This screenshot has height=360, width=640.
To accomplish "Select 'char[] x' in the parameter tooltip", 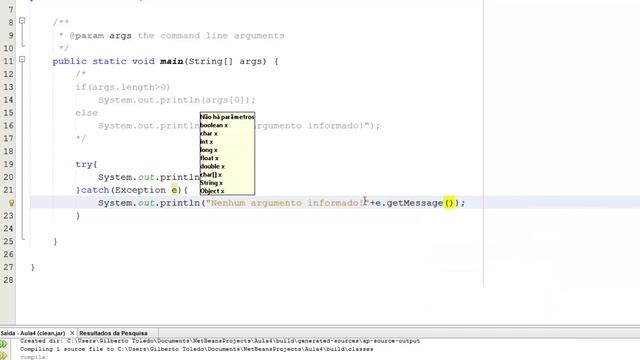I will point(211,174).
